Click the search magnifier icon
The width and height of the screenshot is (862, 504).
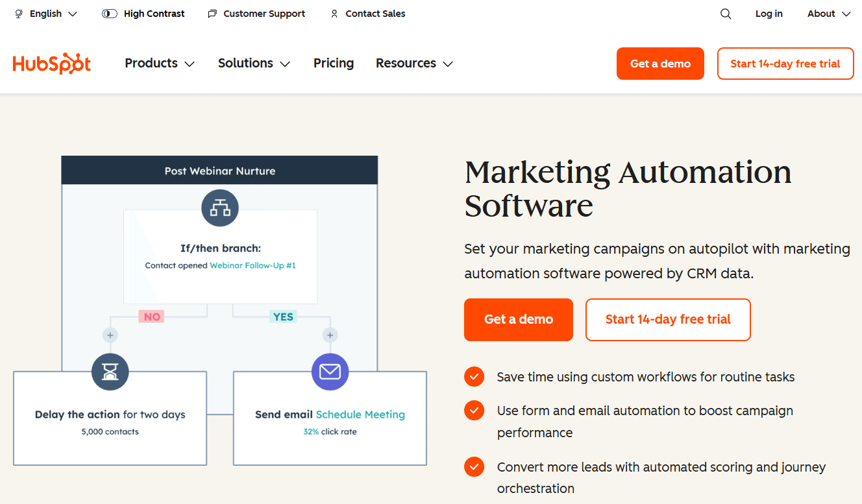pyautogui.click(x=725, y=13)
